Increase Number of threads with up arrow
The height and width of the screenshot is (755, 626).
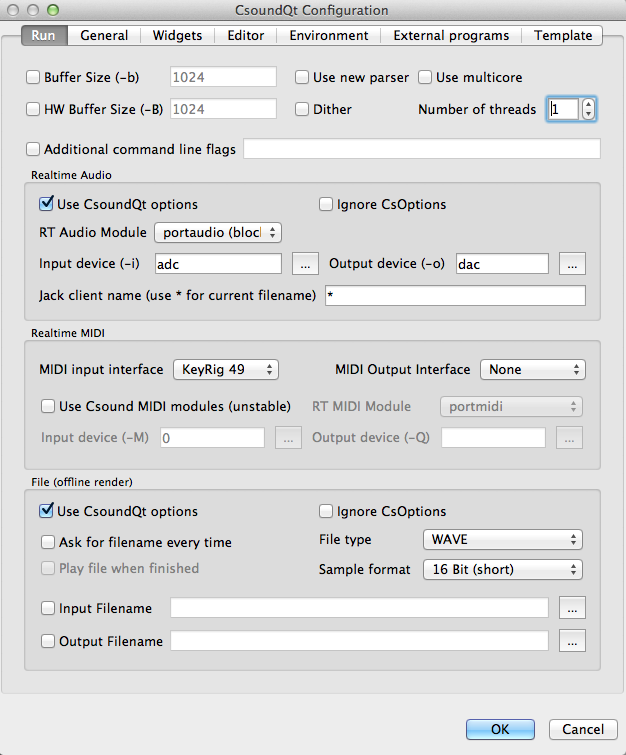[x=588, y=104]
